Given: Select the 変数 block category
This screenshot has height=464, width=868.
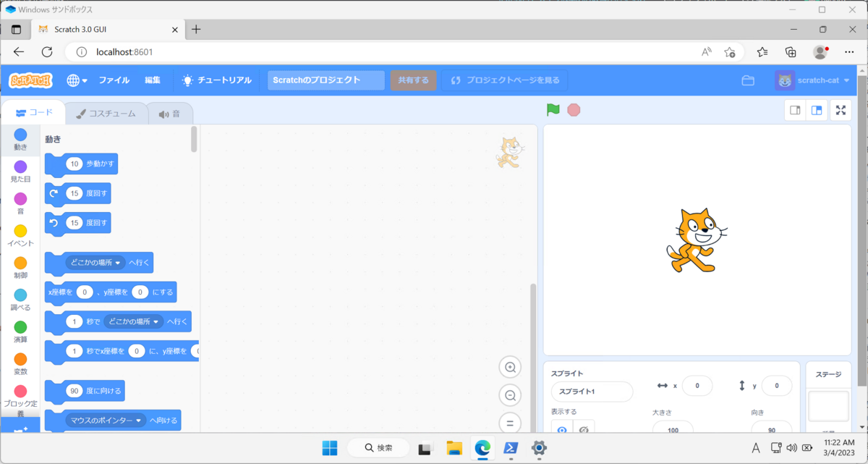Looking at the screenshot, I should click(20, 364).
